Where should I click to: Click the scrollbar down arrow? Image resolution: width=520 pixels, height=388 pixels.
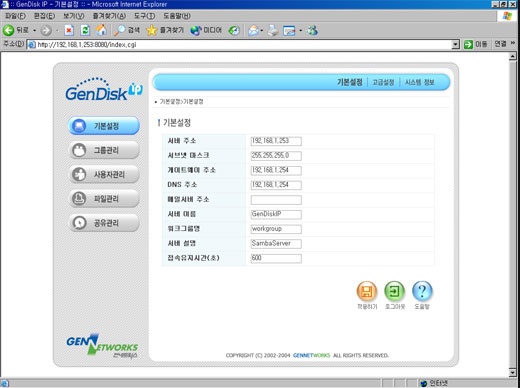(513, 372)
